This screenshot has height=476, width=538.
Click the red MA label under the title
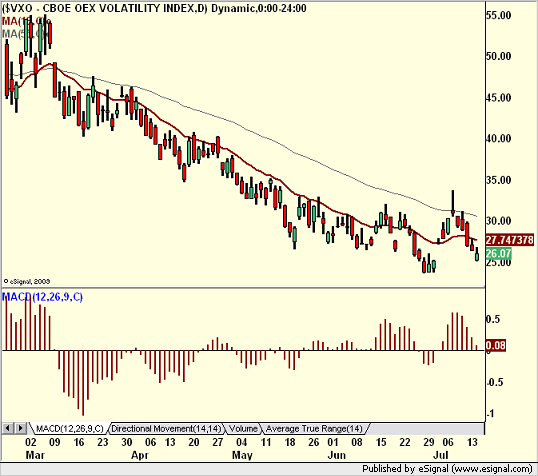[x=26, y=21]
